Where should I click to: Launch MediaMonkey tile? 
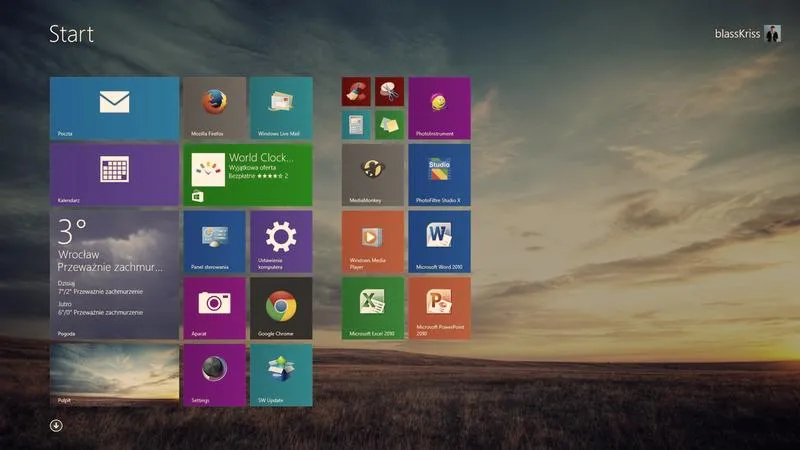click(373, 175)
